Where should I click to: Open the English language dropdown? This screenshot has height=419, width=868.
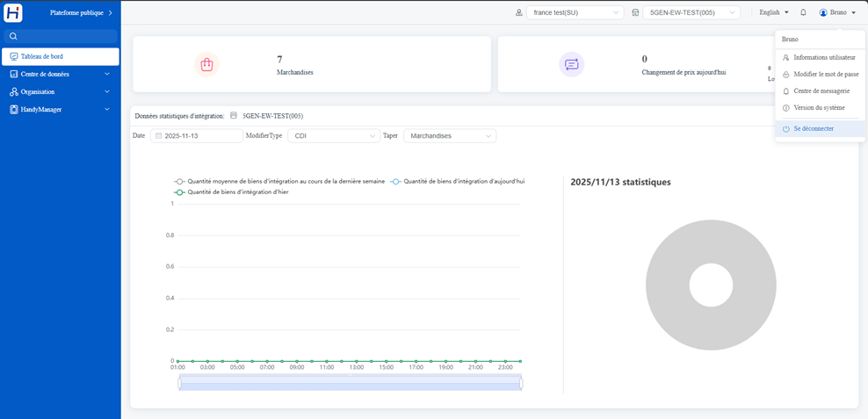coord(774,12)
